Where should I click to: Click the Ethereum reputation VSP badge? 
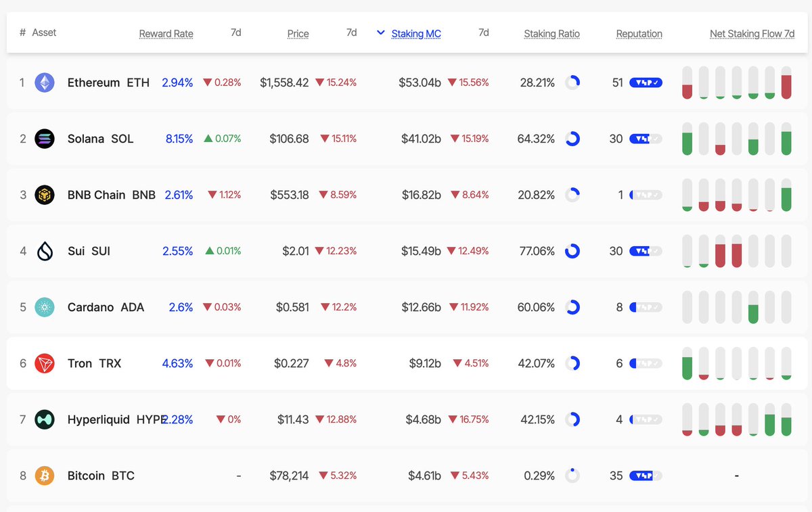(646, 83)
